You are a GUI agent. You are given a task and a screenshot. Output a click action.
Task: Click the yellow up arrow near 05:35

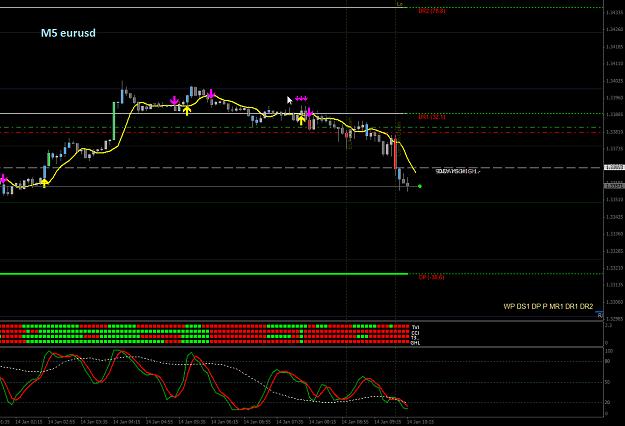[187, 110]
